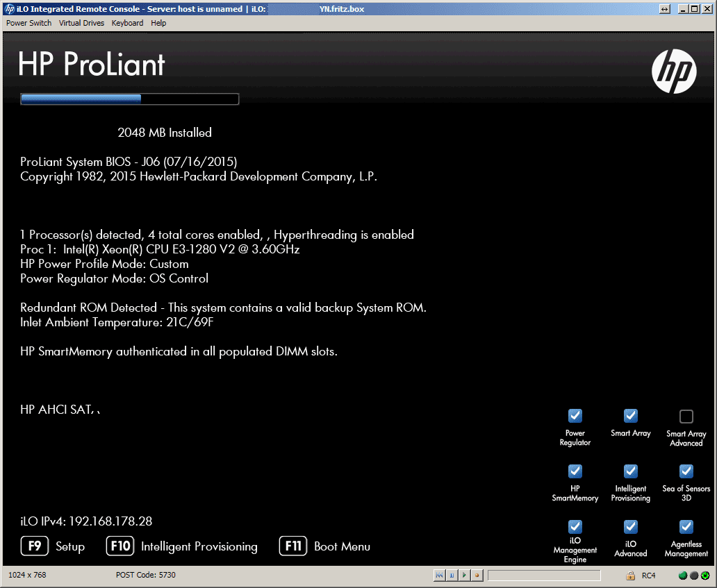
Task: Pause the console capture playback
Action: tap(452, 576)
